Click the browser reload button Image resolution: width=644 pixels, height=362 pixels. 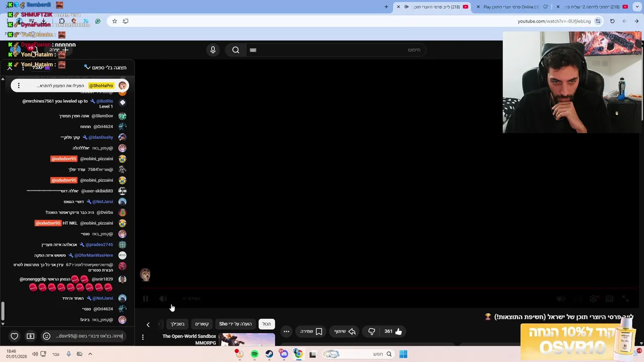click(612, 21)
